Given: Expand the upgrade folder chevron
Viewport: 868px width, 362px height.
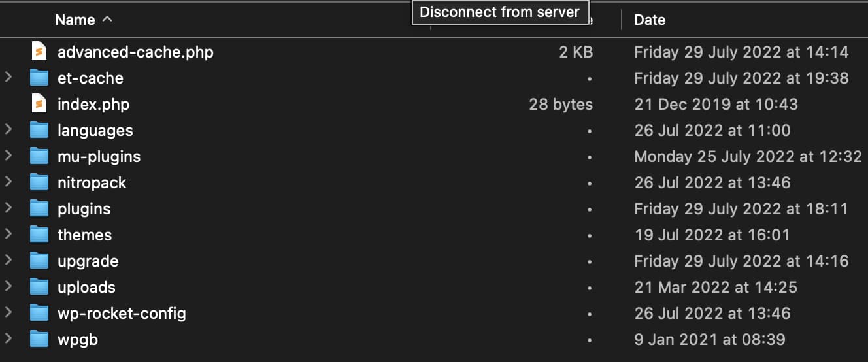Looking at the screenshot, I should [x=8, y=261].
